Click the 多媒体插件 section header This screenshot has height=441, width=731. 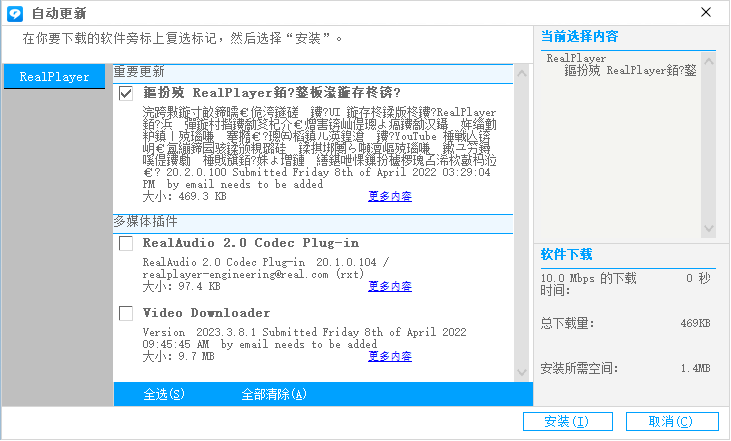tap(313, 222)
